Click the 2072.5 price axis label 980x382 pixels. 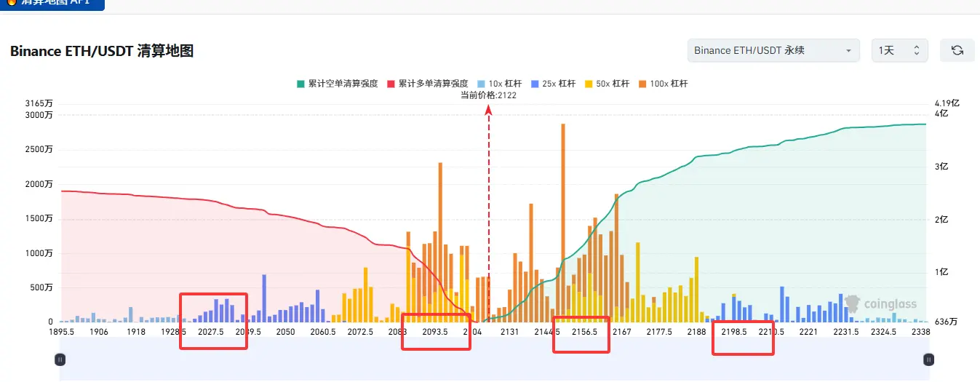point(360,332)
